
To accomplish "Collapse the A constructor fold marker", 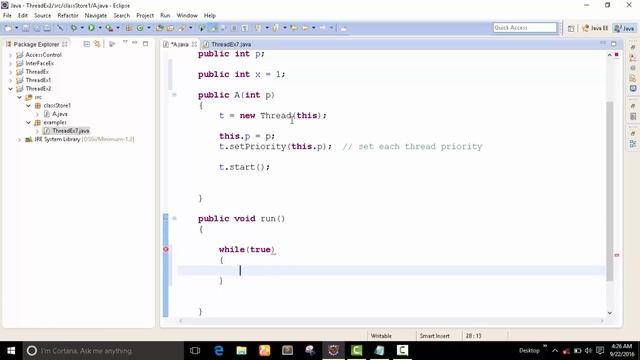I will pos(174,95).
